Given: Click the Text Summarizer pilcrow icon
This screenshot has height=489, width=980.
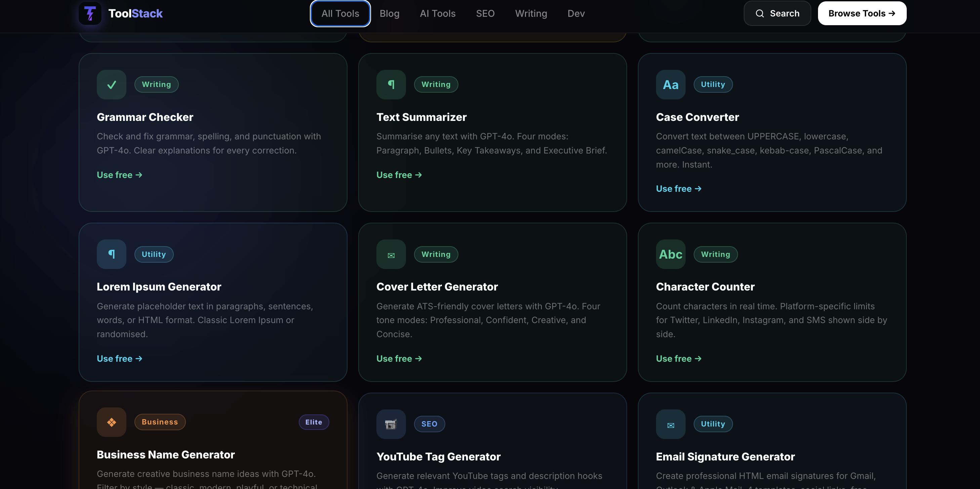Looking at the screenshot, I should (x=391, y=84).
